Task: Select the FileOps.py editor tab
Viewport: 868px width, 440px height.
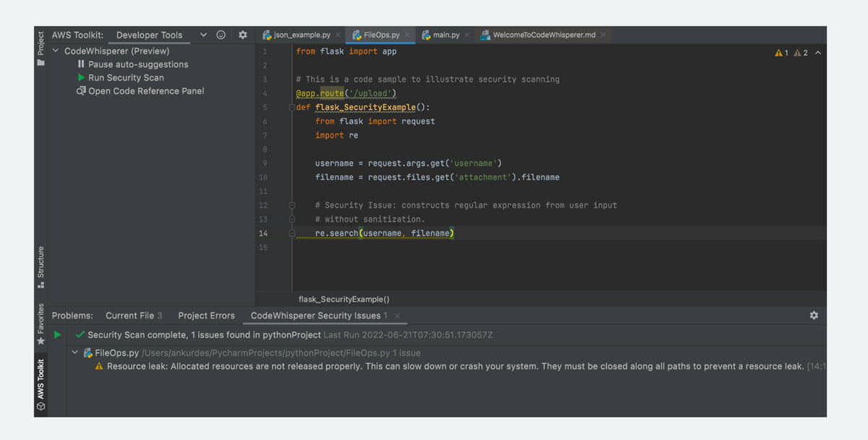Action: point(381,35)
